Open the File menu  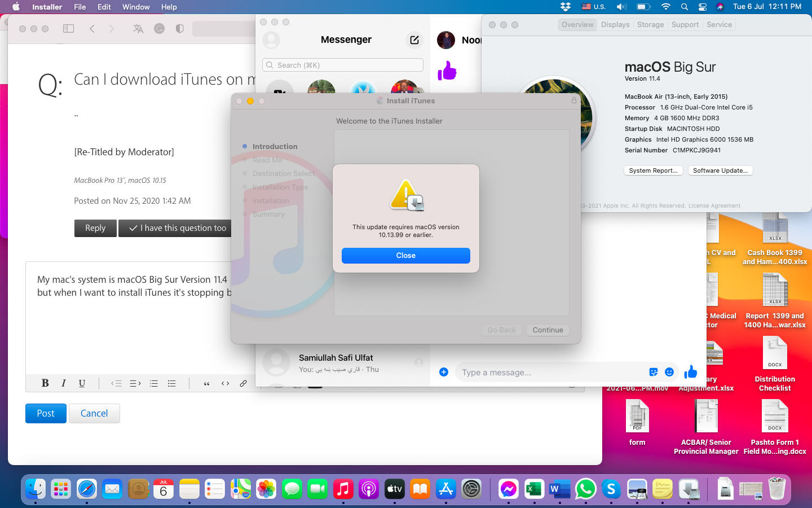point(80,7)
